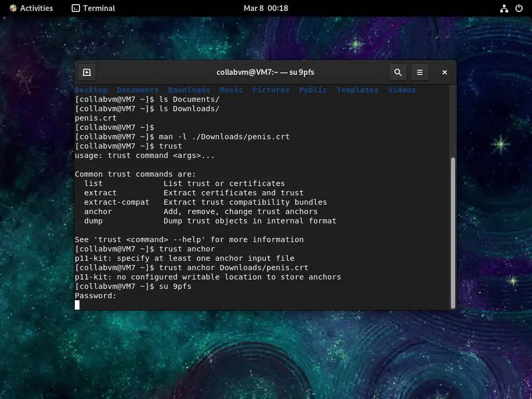Open the Terminal app menu in top bar
Screen dimensions: 532x399
94,8
